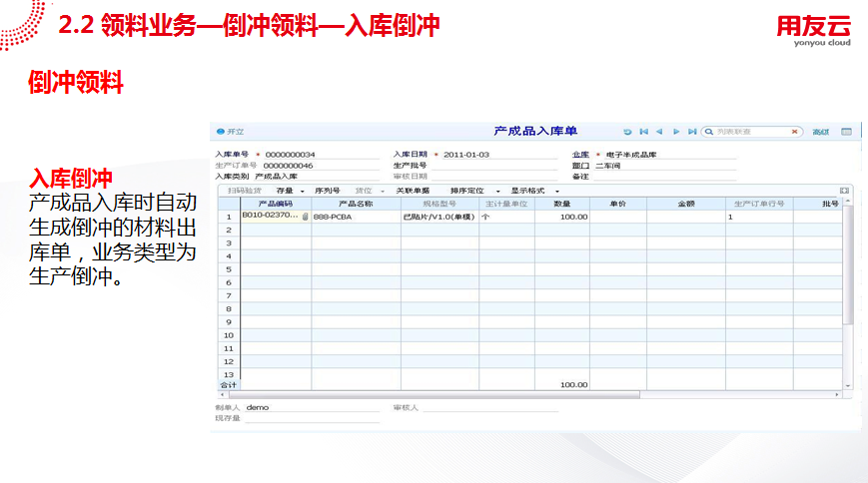This screenshot has height=483, width=868.
Task: Go to next record arrow icon
Action: pos(676,132)
